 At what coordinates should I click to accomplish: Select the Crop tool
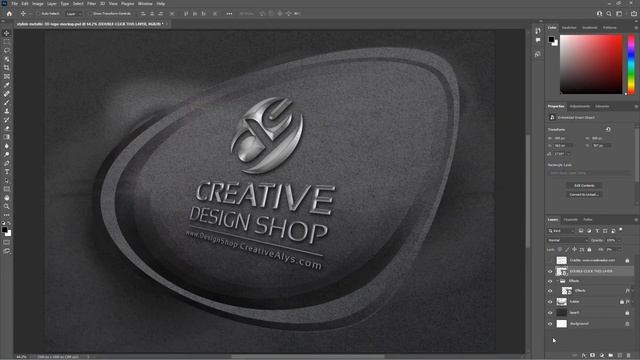7,68
